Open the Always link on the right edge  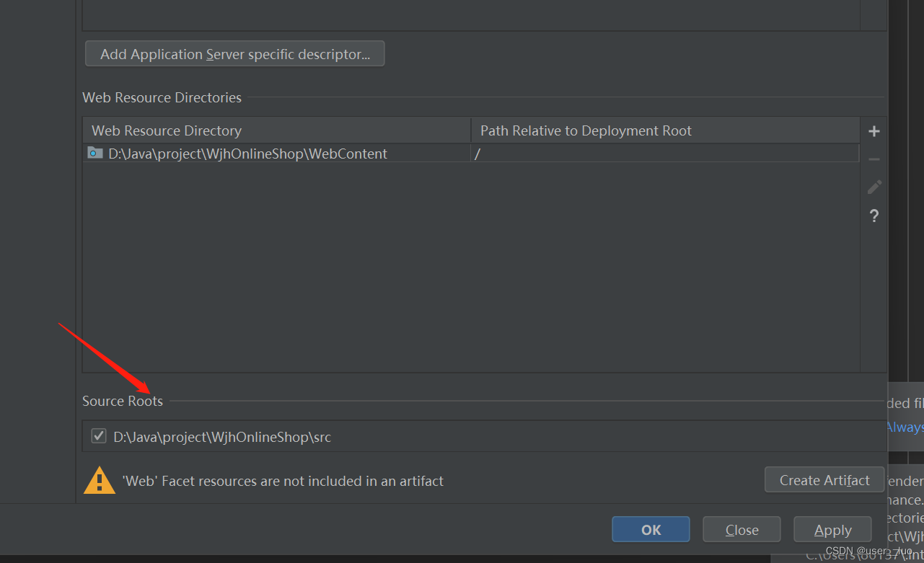pyautogui.click(x=904, y=427)
